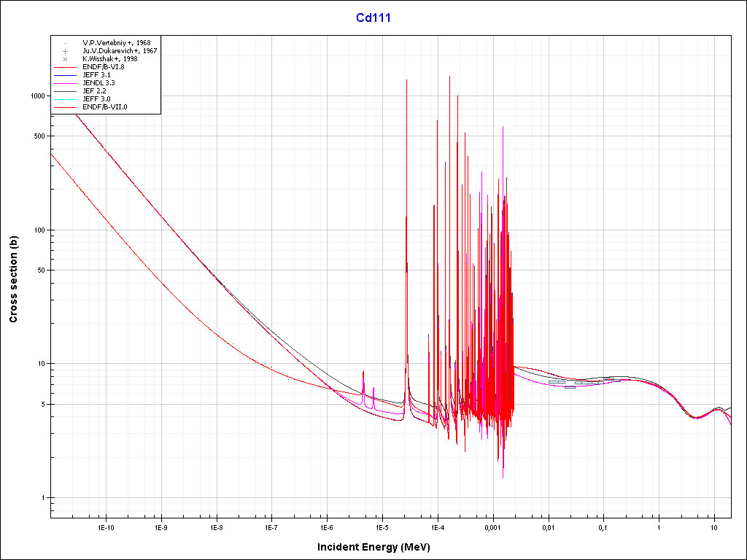Click the cross marker for K.Wisshak+, 1998
This screenshot has width=747, height=560.
(x=65, y=59)
